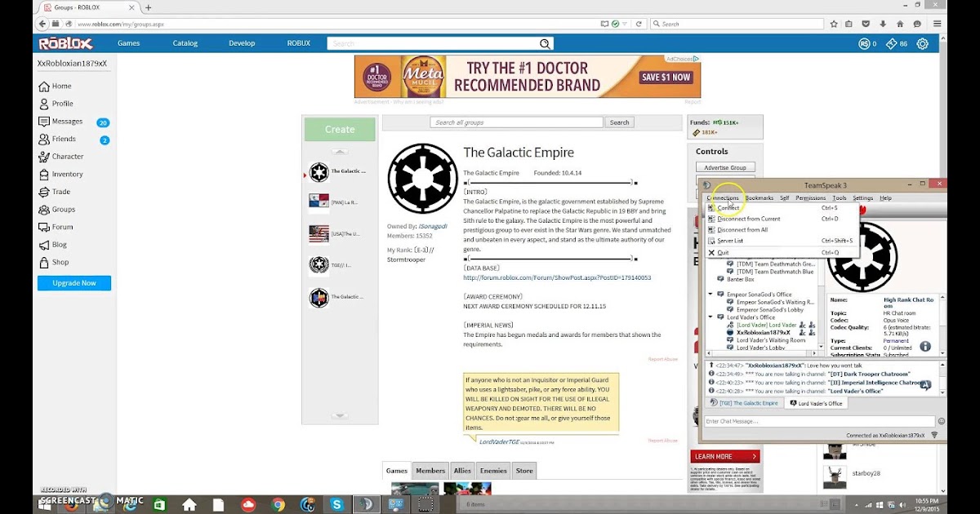980x514 pixels.
Task: Click the Robux balance icon in header
Action: click(864, 44)
